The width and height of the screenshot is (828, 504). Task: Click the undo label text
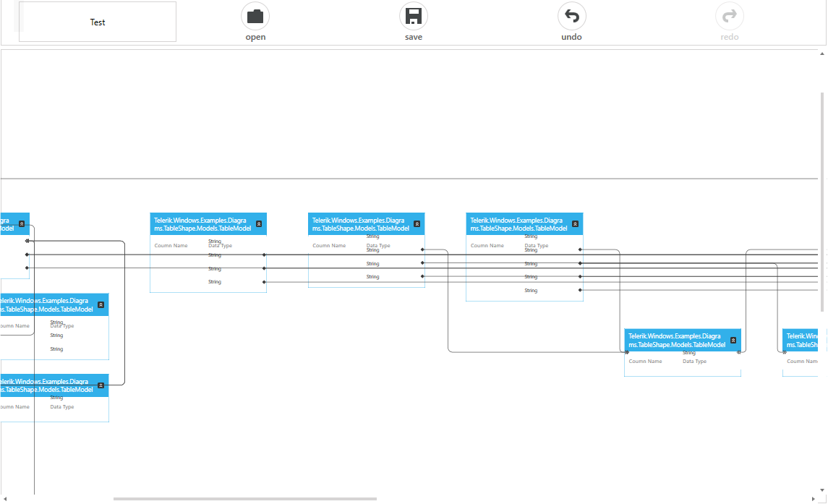(571, 37)
